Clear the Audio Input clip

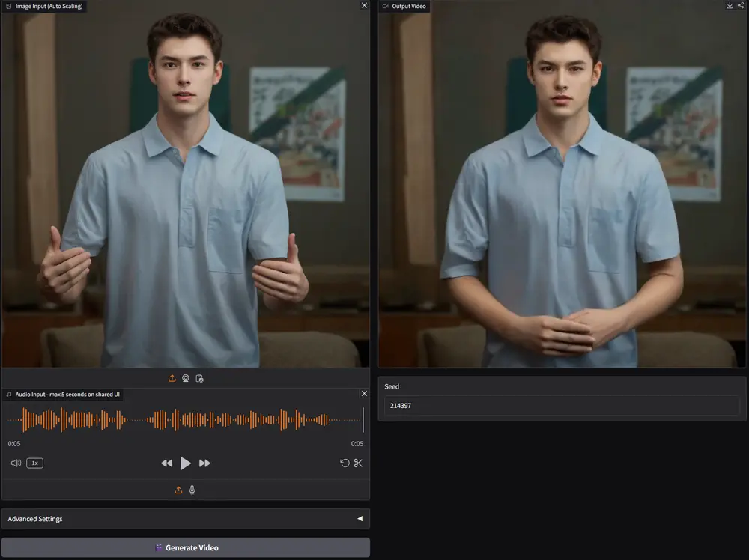[x=365, y=393]
